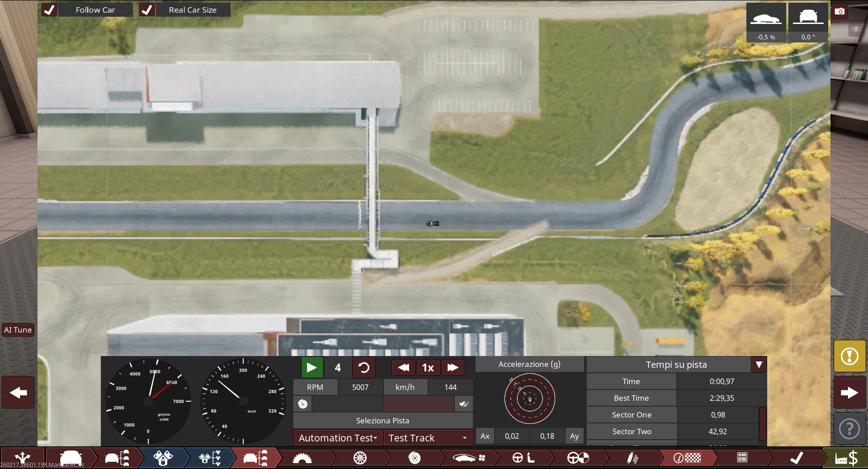The image size is (868, 469).
Task: Open the interior steering and seat tab
Action: point(524,458)
